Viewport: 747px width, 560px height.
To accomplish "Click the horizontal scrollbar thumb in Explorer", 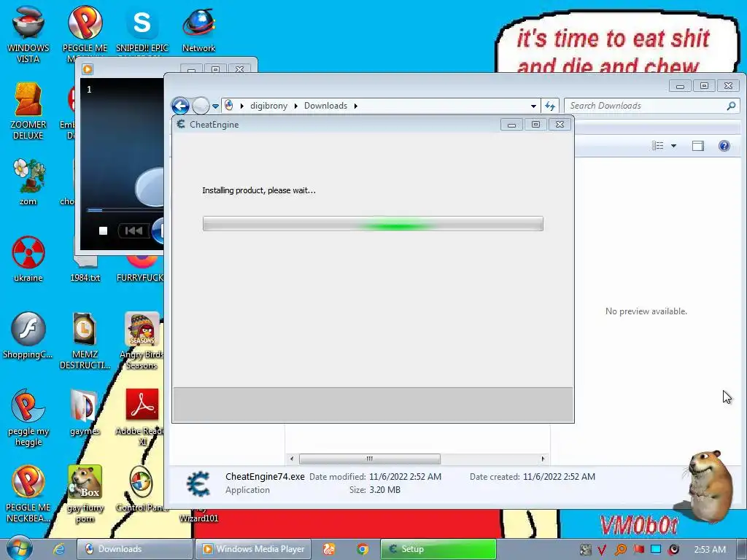I will (x=370, y=459).
